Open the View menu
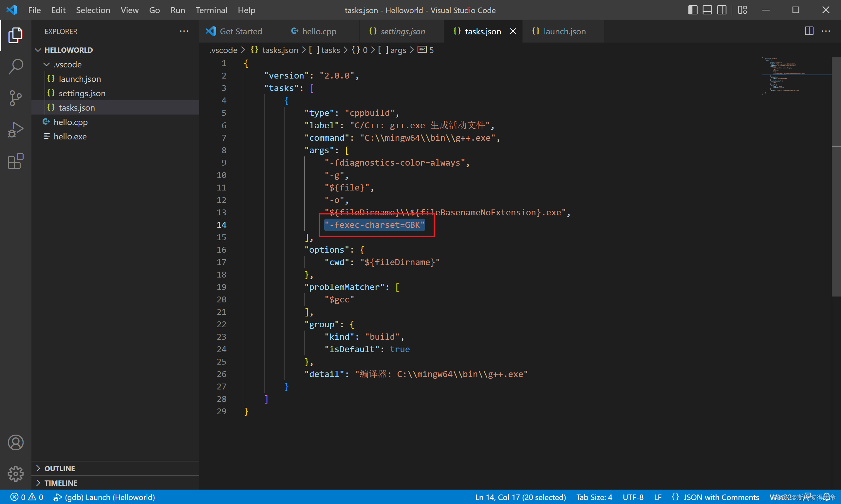The width and height of the screenshot is (841, 504). point(129,10)
